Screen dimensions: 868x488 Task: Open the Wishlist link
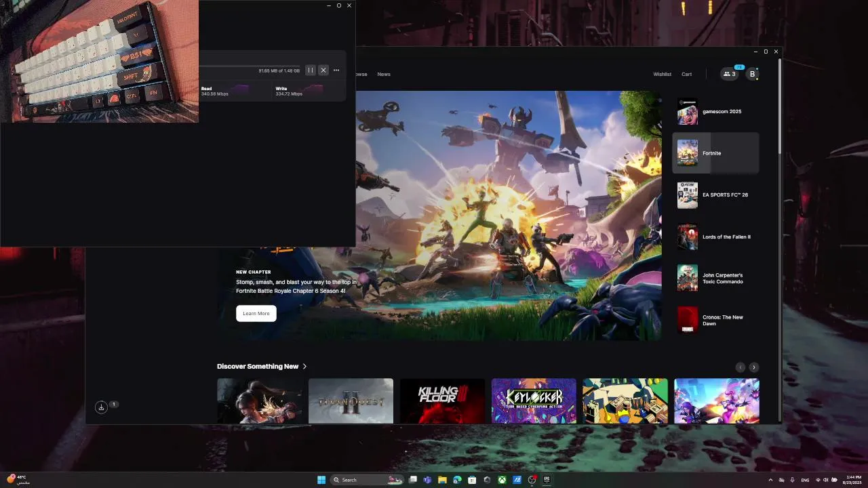click(x=663, y=74)
